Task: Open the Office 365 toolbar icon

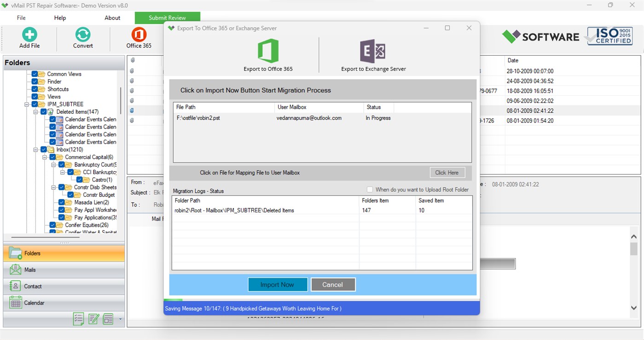Action: pos(139,38)
